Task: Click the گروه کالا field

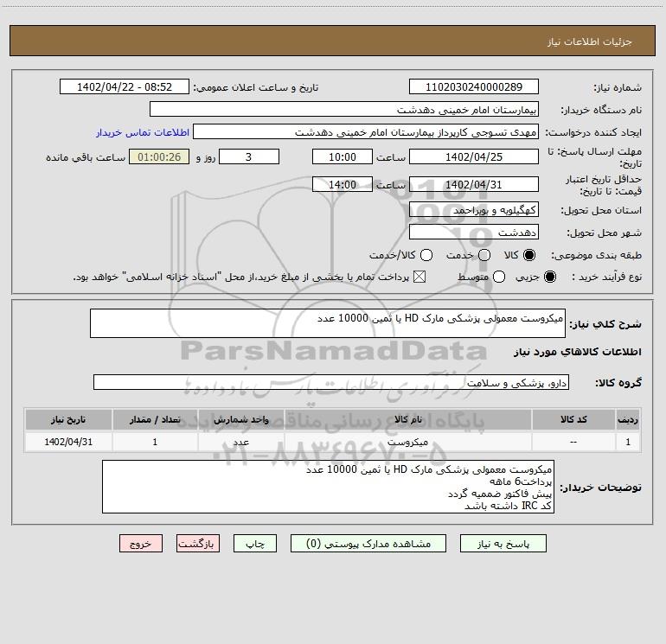Action: click(x=331, y=382)
